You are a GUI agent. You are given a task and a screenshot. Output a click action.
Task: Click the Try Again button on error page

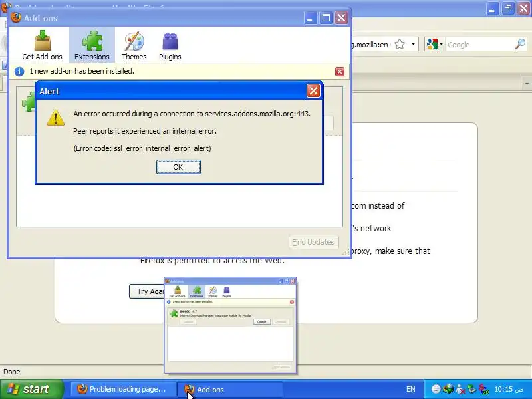coord(147,291)
